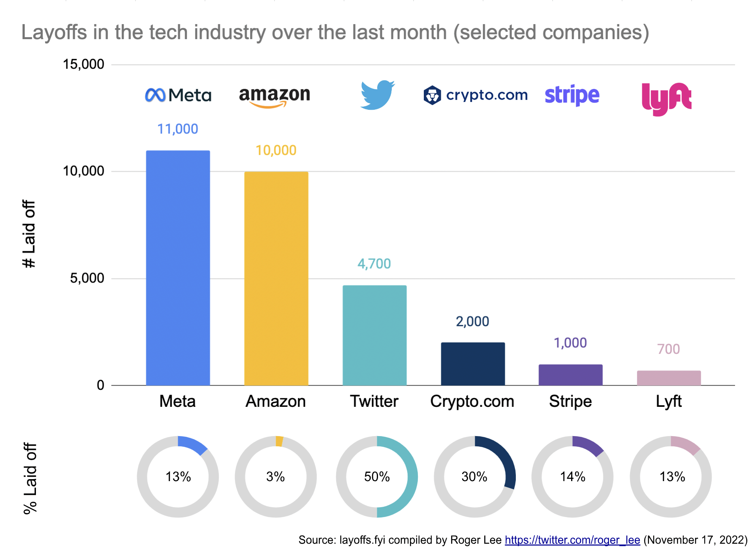This screenshot has height=553, width=756.
Task: Click the chart title text
Action: [x=335, y=32]
